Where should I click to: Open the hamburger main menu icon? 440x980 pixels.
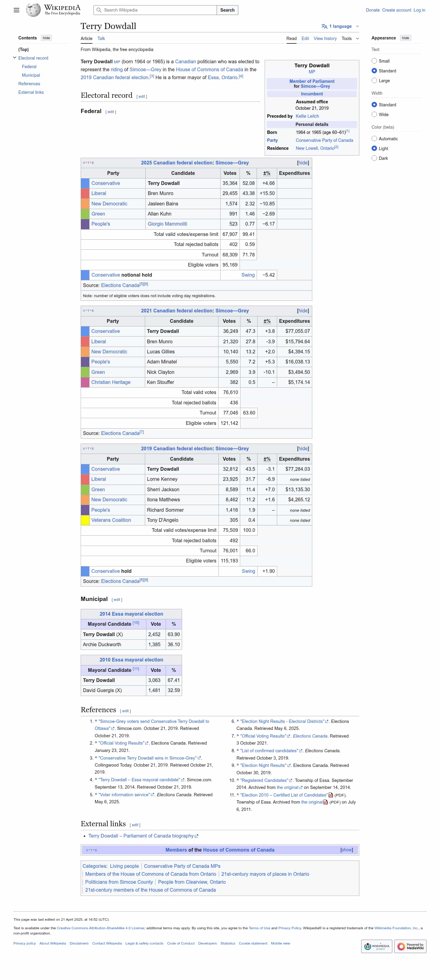point(16,10)
